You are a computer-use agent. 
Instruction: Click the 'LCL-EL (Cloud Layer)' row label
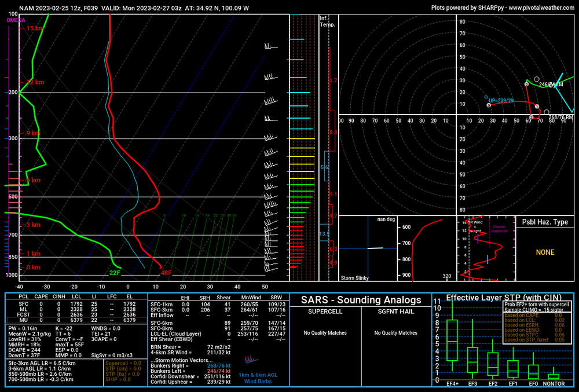(176, 334)
